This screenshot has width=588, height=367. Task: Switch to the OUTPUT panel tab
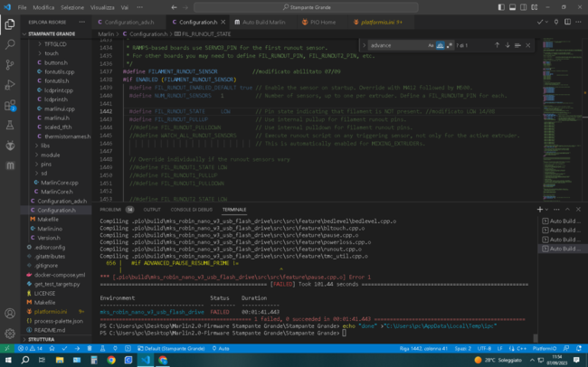[x=152, y=209]
